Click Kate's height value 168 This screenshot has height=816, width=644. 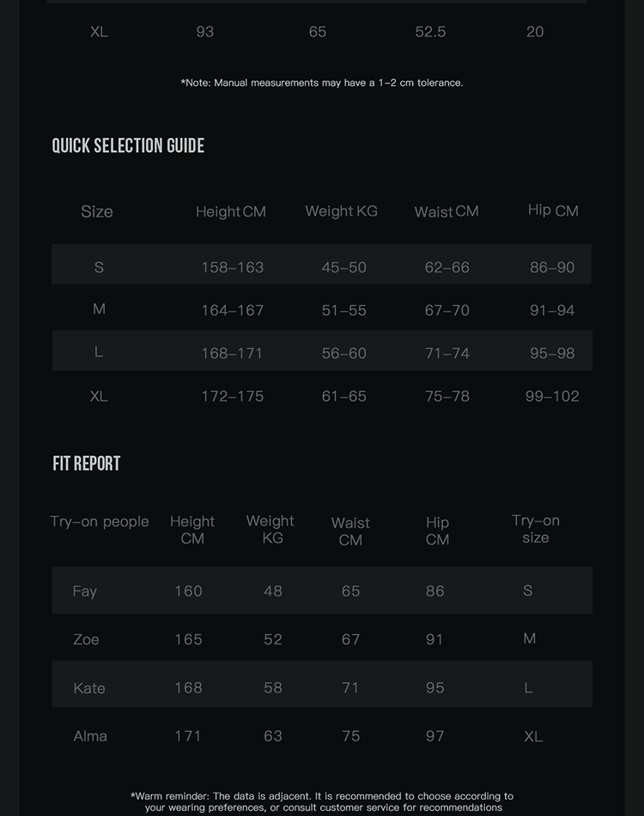tap(188, 688)
